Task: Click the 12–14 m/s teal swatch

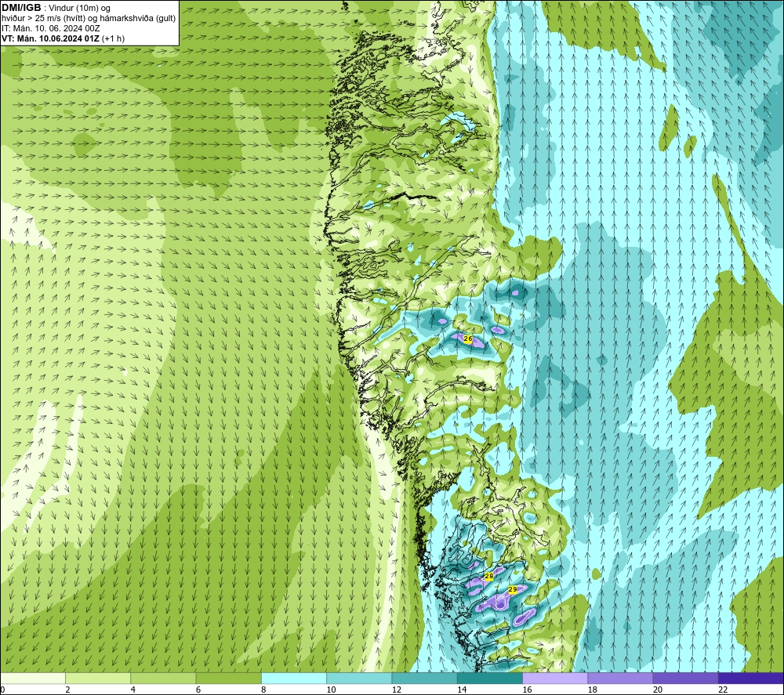Action: 424,678
